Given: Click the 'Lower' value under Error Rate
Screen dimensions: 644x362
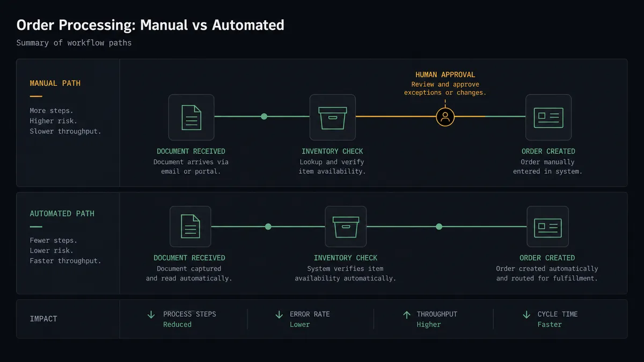Looking at the screenshot, I should click(x=300, y=324).
